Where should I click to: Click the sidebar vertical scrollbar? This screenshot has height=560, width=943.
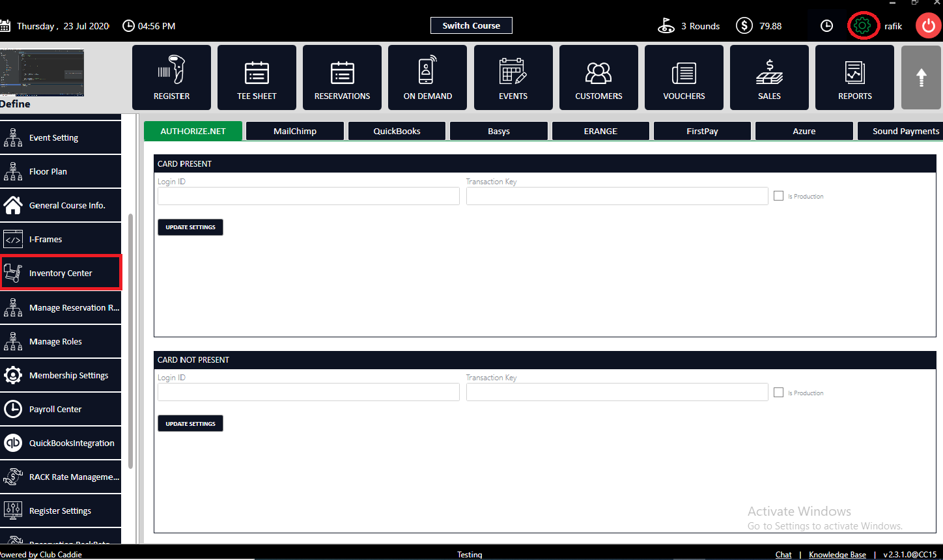pyautogui.click(x=131, y=341)
